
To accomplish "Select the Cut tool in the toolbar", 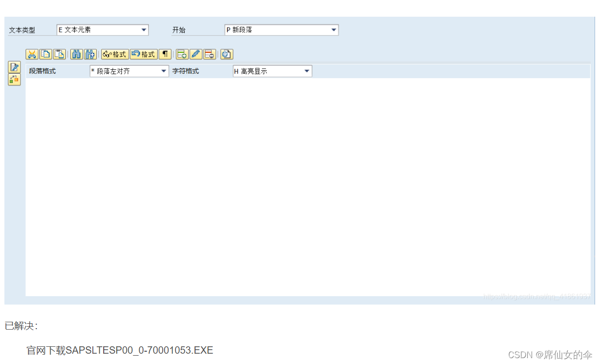I will pyautogui.click(x=32, y=54).
